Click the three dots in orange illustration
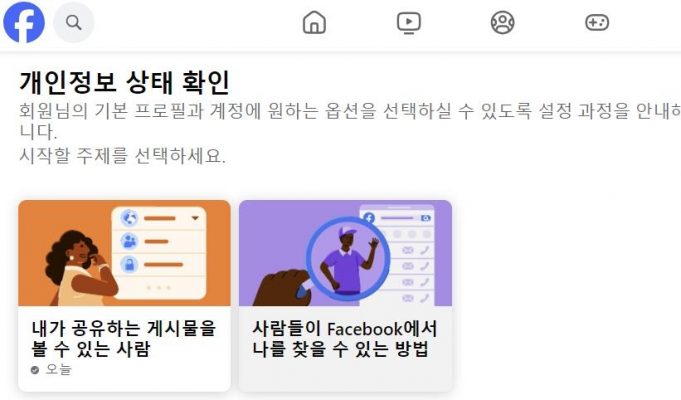 click(159, 288)
